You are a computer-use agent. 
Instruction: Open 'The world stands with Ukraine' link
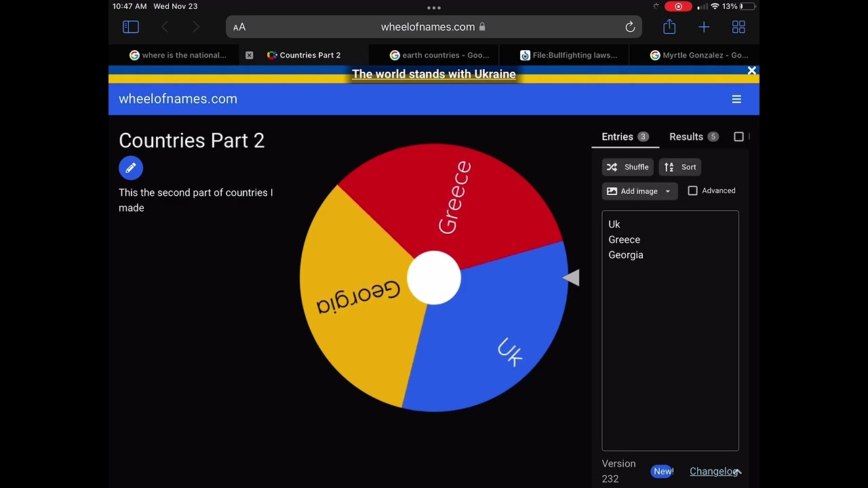coord(434,74)
